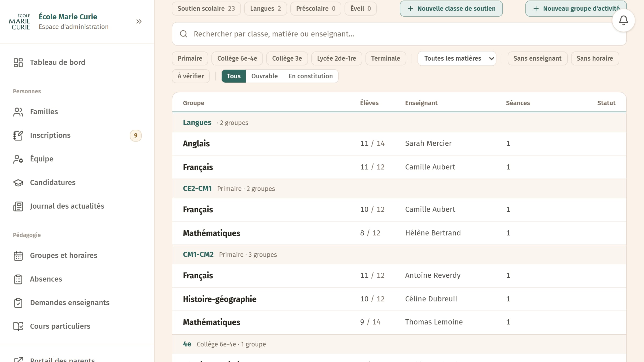This screenshot has height=362, width=644.
Task: Enable the À vérifier filter
Action: [191, 76]
